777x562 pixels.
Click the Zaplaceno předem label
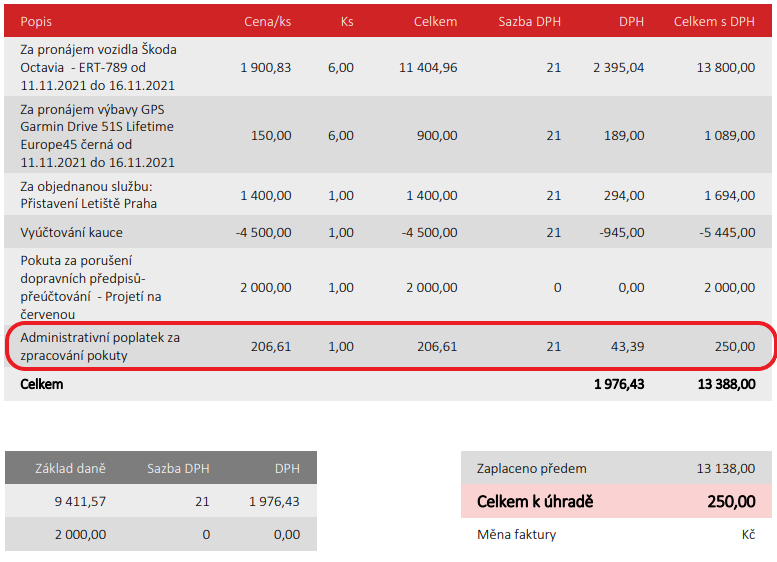(x=531, y=468)
